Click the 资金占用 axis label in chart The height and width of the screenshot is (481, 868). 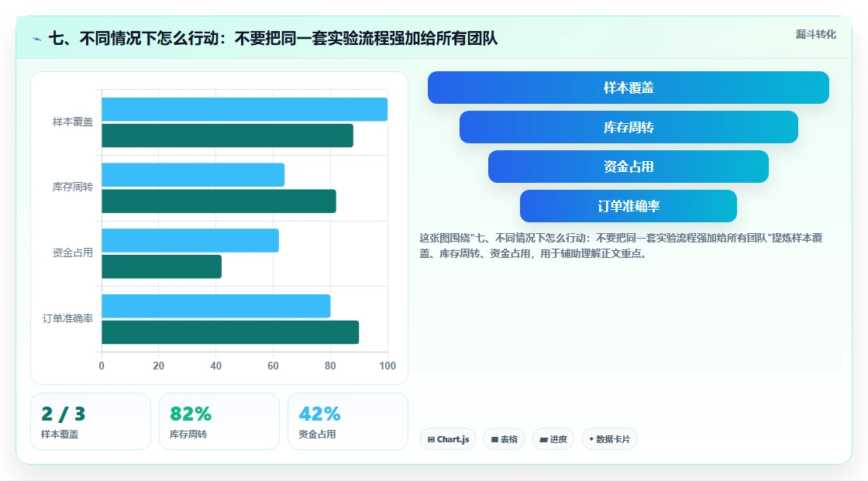pos(73,253)
